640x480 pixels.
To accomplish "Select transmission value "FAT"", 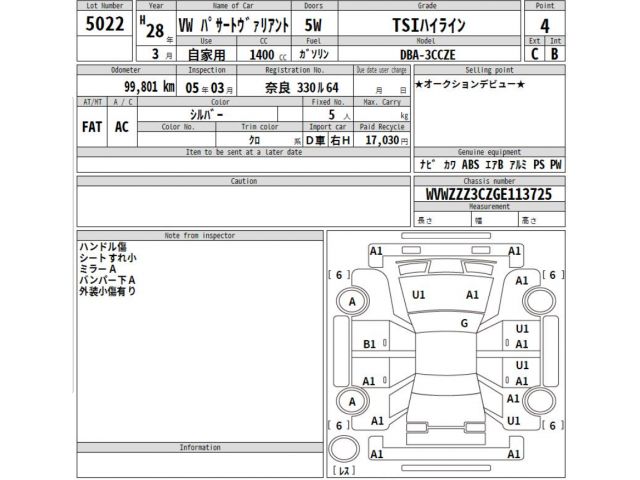I will [x=92, y=127].
